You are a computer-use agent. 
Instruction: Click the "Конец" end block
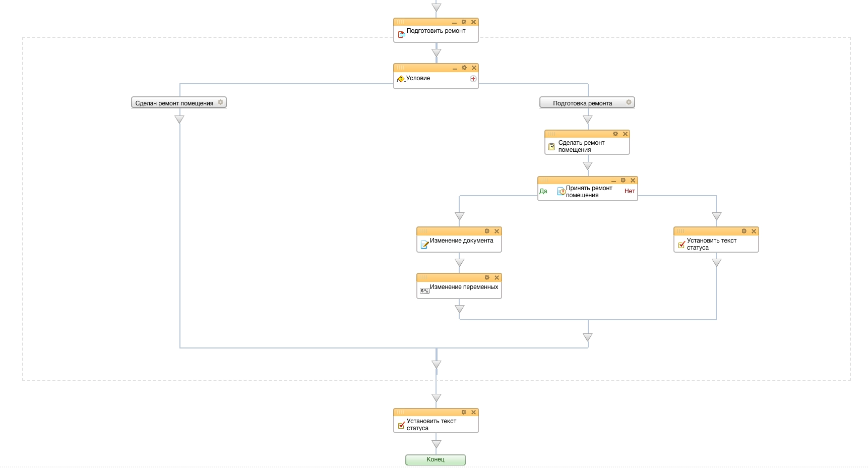click(436, 459)
